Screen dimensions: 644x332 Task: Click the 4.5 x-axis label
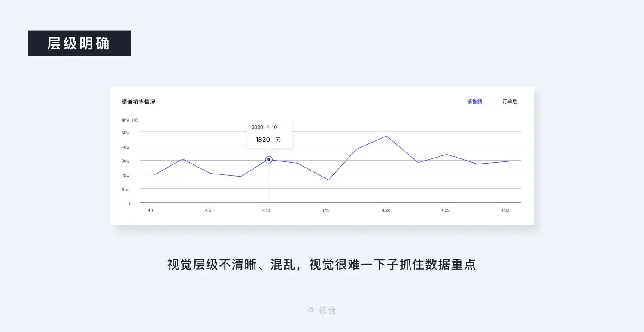click(208, 210)
